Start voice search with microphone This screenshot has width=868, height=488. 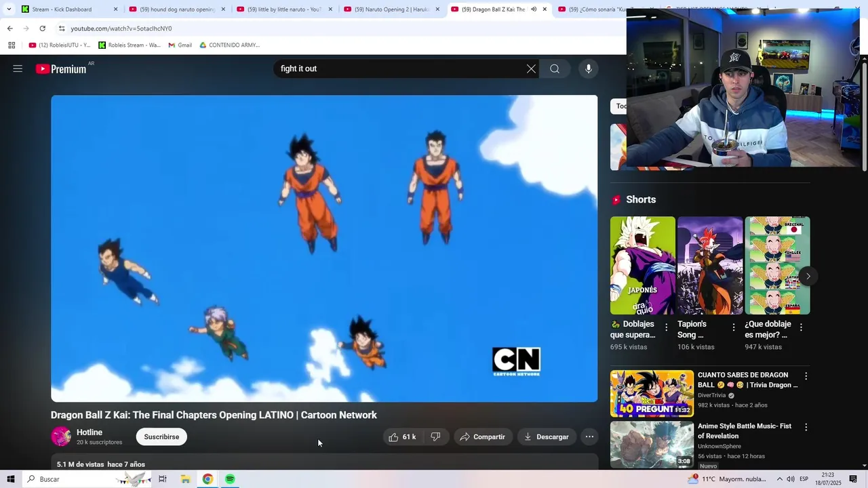pyautogui.click(x=589, y=68)
